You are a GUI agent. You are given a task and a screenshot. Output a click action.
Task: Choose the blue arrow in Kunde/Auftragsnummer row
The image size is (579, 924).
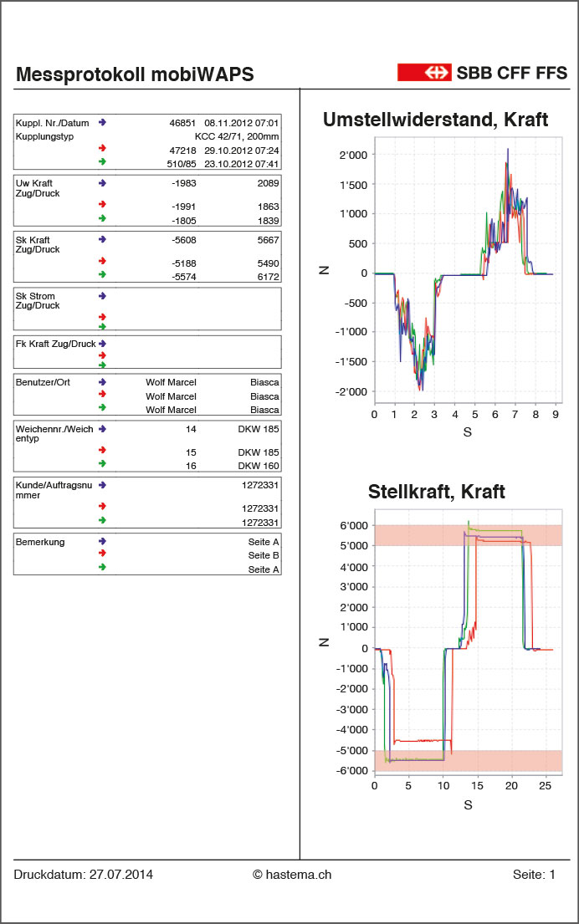click(102, 485)
